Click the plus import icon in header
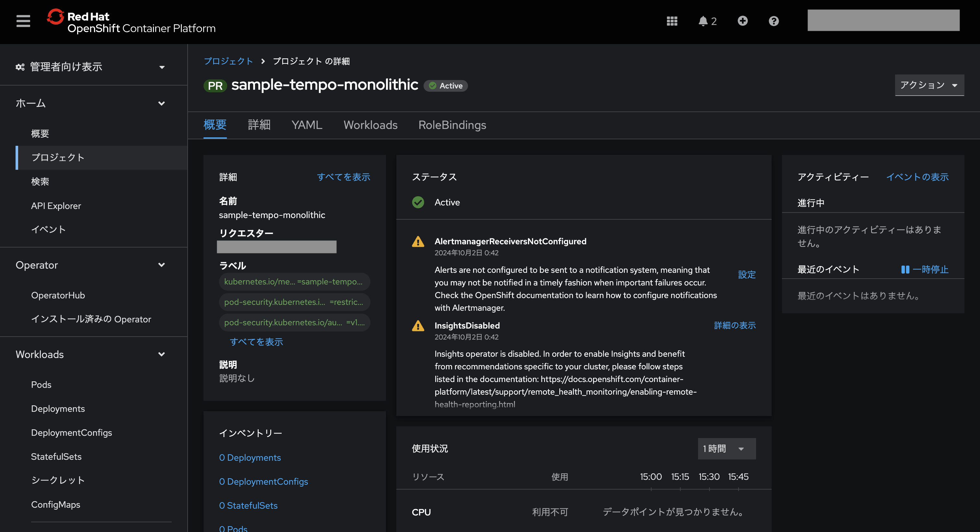The height and width of the screenshot is (532, 980). click(x=742, y=21)
